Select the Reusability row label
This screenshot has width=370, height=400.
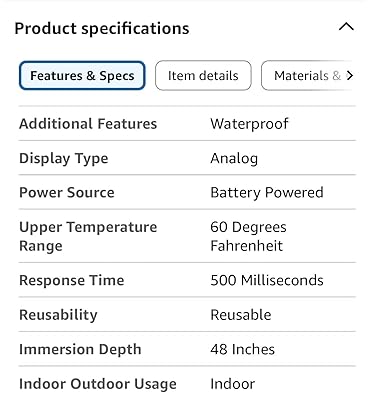click(x=58, y=315)
